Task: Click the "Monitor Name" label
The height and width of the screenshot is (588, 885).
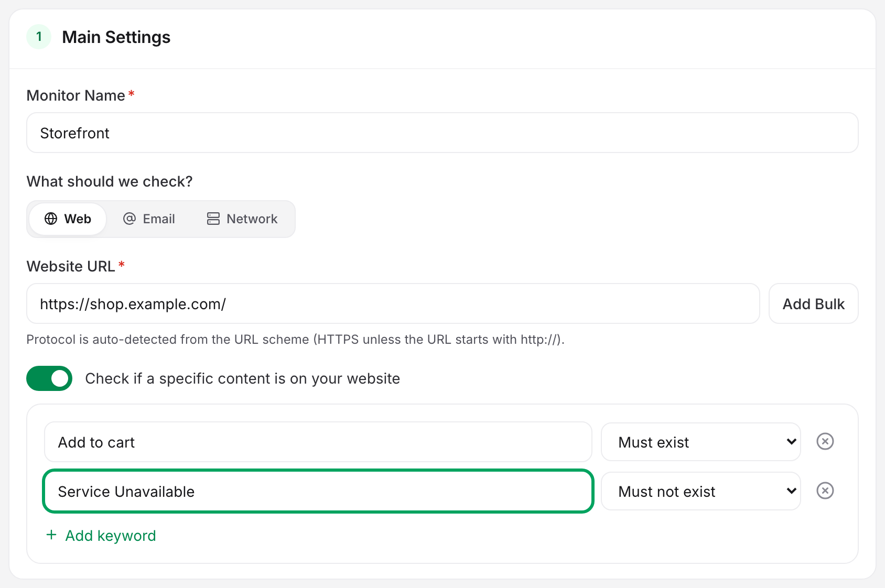Action: tap(76, 95)
